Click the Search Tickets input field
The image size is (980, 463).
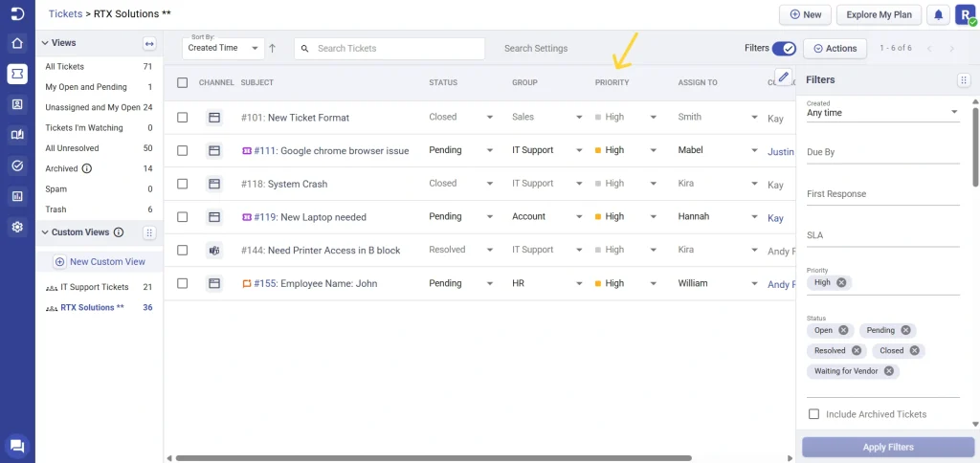(390, 48)
